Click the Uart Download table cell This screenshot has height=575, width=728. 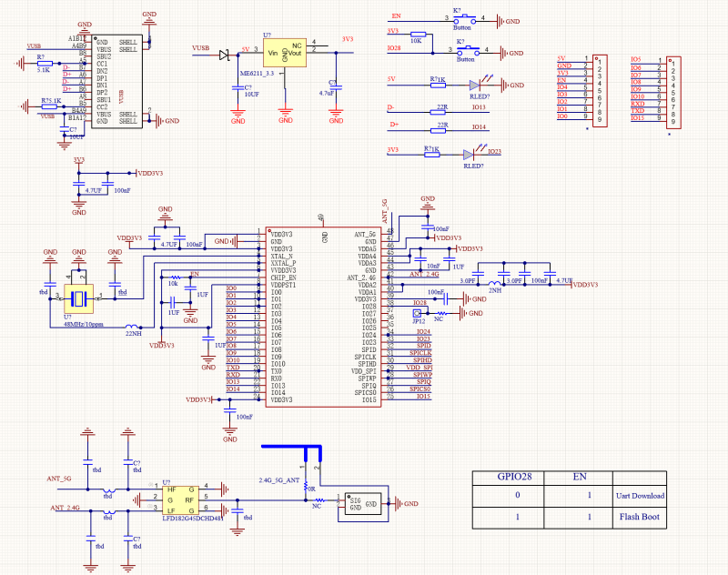(x=640, y=496)
